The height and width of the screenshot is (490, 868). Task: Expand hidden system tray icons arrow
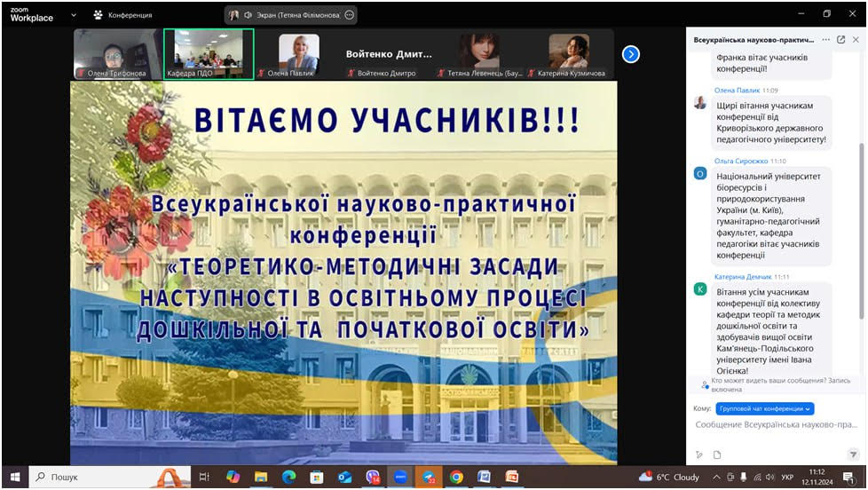(717, 477)
